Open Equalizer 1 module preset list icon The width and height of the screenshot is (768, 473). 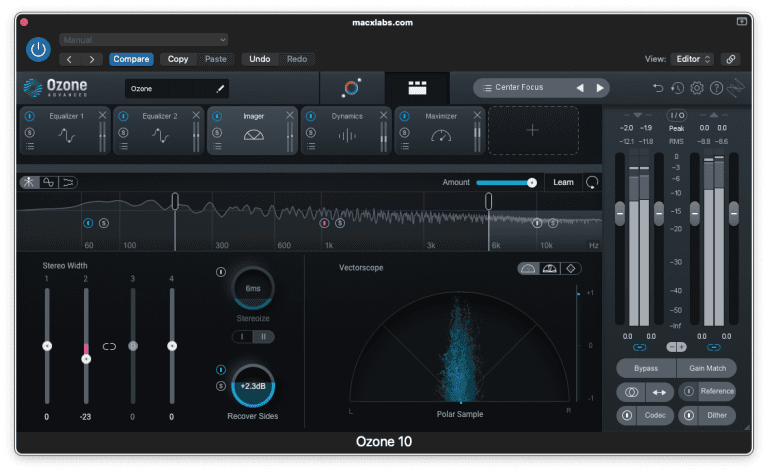30,146
